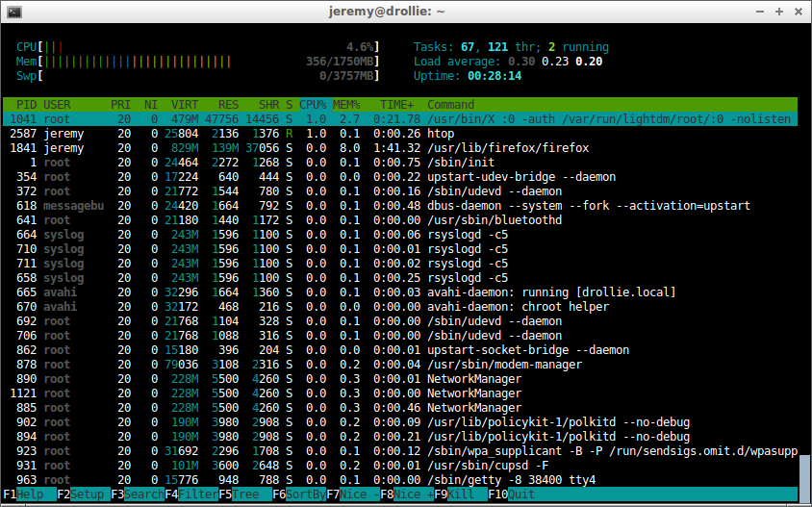
Task: Click the PID column header
Action: 26,105
